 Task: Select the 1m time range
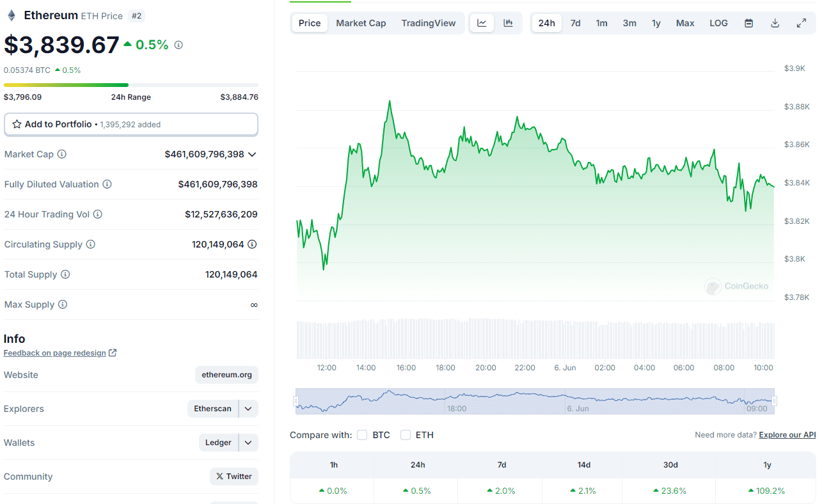point(602,23)
